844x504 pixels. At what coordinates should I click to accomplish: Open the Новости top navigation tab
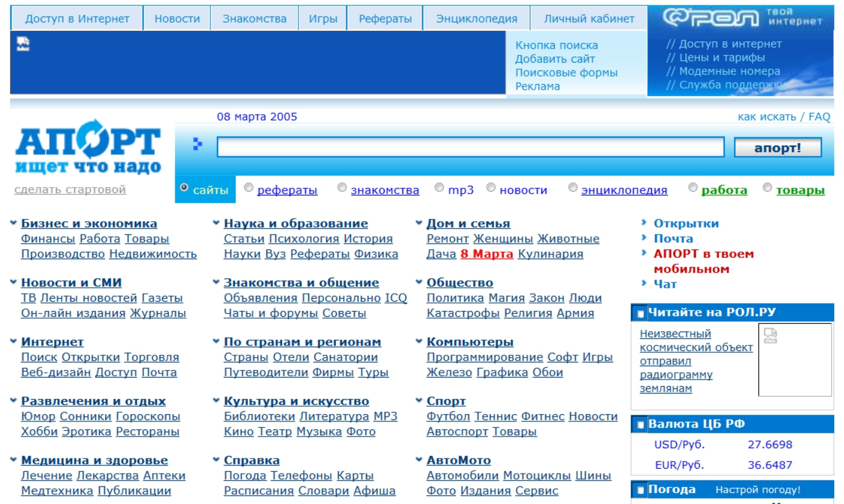pyautogui.click(x=177, y=19)
